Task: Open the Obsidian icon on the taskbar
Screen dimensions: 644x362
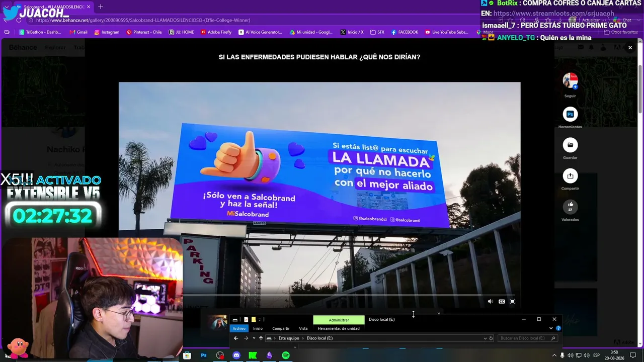Action: 269,355
